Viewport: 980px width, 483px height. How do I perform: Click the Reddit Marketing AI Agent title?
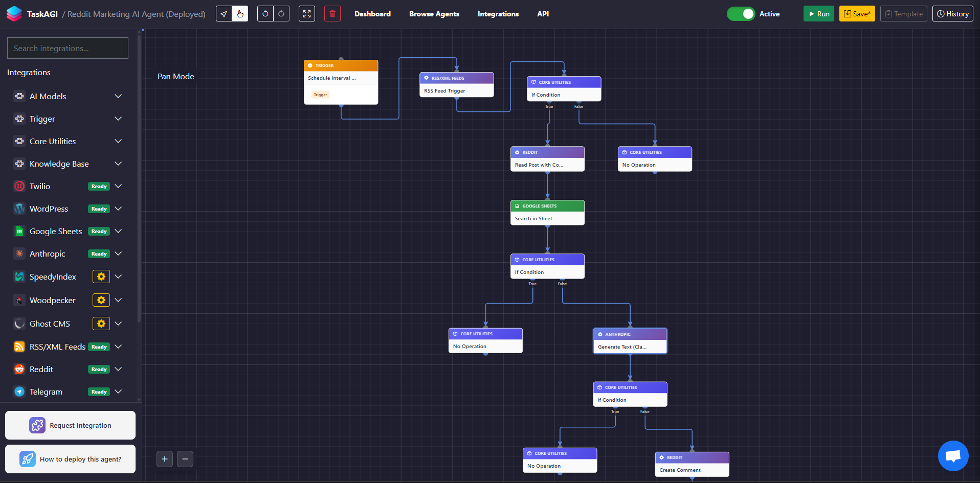[x=137, y=14]
